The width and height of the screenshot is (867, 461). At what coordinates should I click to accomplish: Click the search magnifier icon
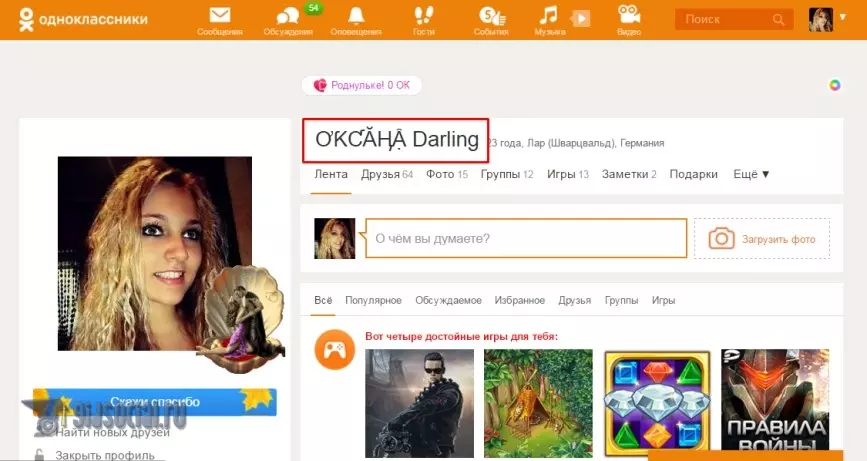(x=778, y=19)
